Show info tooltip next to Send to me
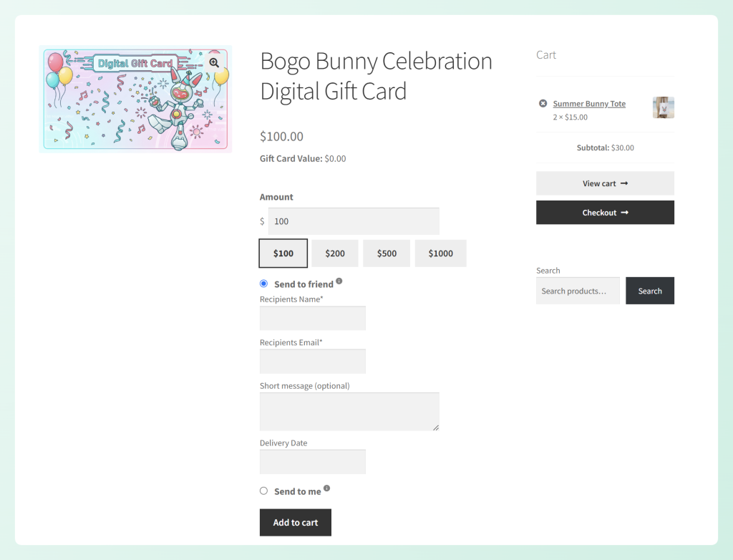This screenshot has height=560, width=733. (326, 488)
